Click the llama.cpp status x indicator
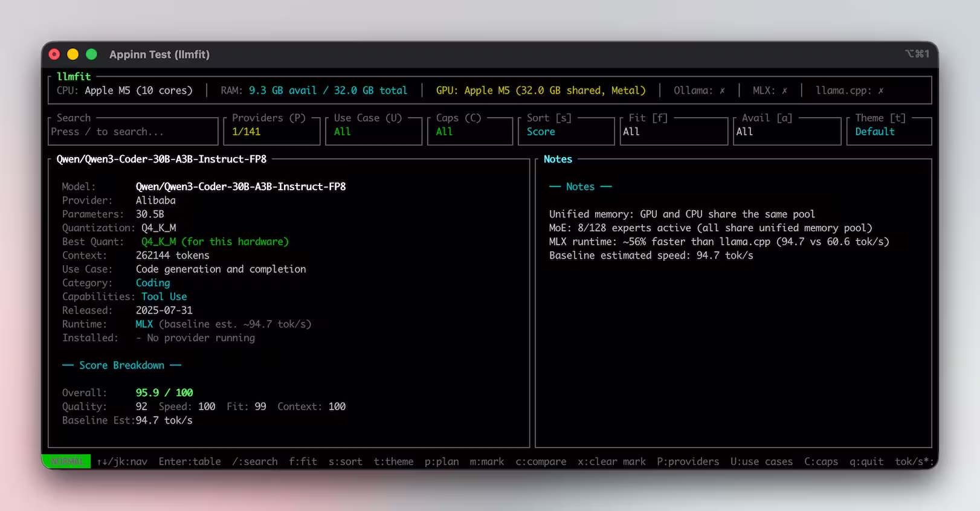 [x=880, y=91]
